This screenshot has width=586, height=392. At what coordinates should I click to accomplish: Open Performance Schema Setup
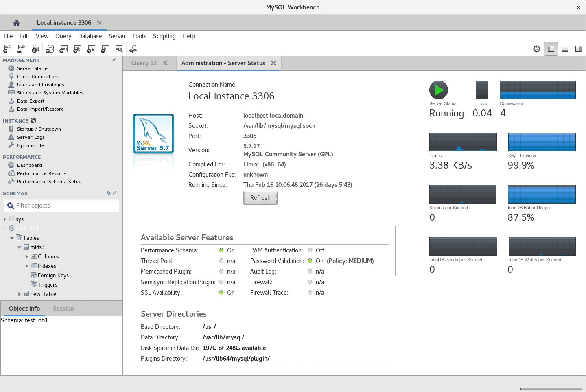(x=49, y=182)
